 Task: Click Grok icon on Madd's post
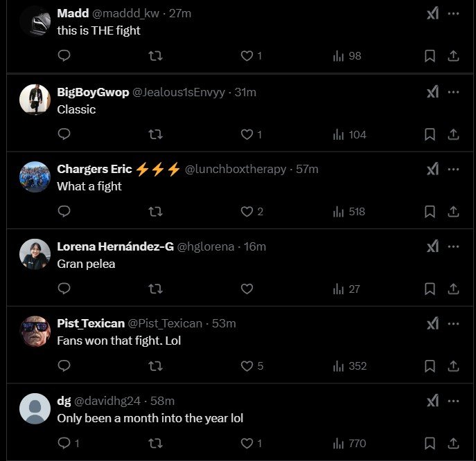click(432, 14)
